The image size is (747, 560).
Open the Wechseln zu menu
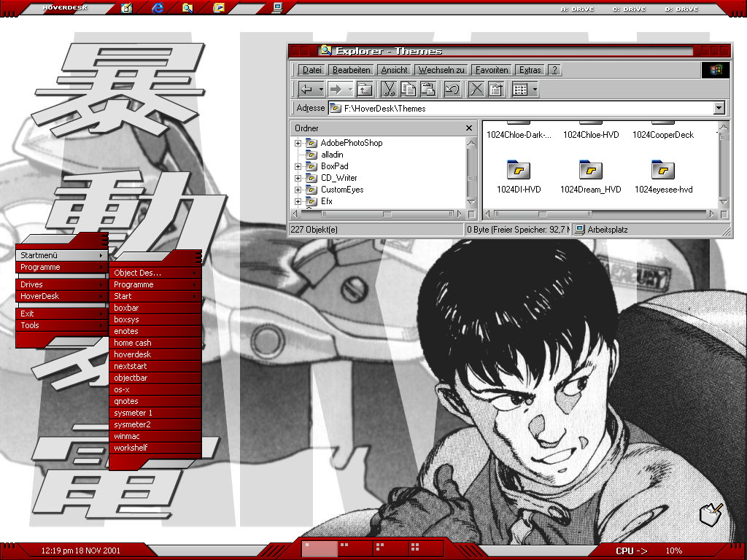441,70
